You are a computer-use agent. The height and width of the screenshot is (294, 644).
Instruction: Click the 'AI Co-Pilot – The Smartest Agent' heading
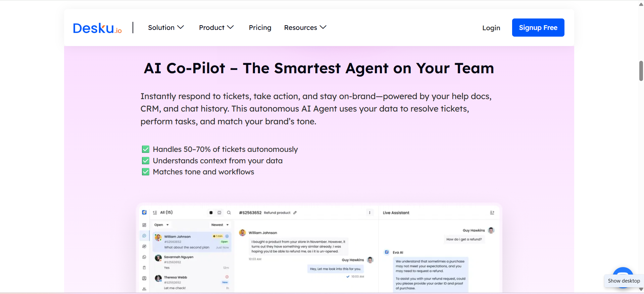coord(319,68)
